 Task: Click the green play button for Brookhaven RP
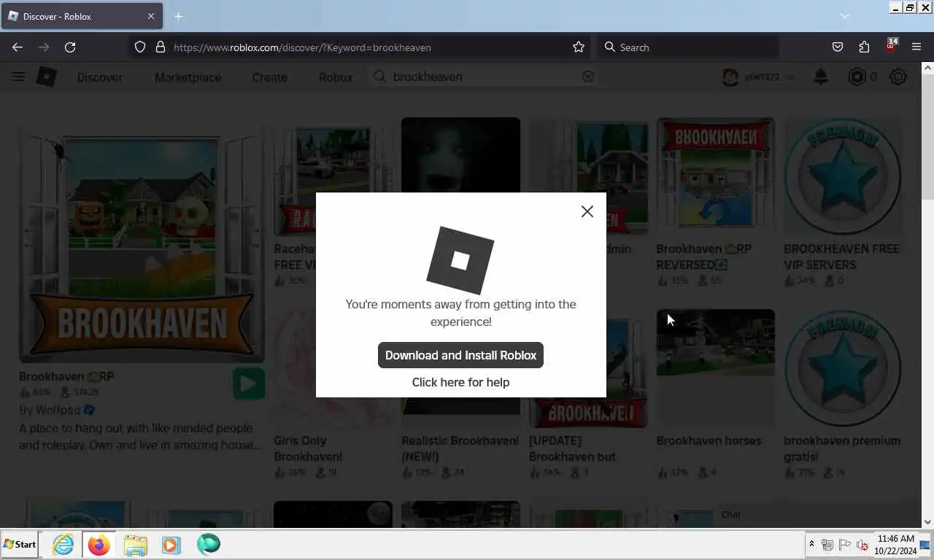click(249, 384)
